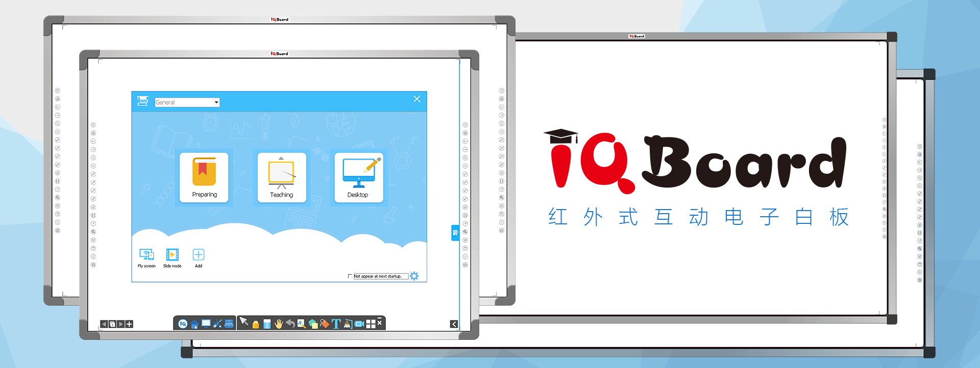Collapse the toolbar with left chevron
The width and height of the screenshot is (980, 368).
[x=454, y=324]
